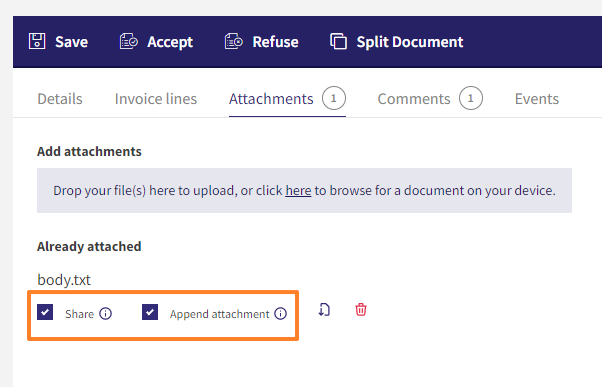Delete body.txt with the red trash icon

tap(361, 309)
